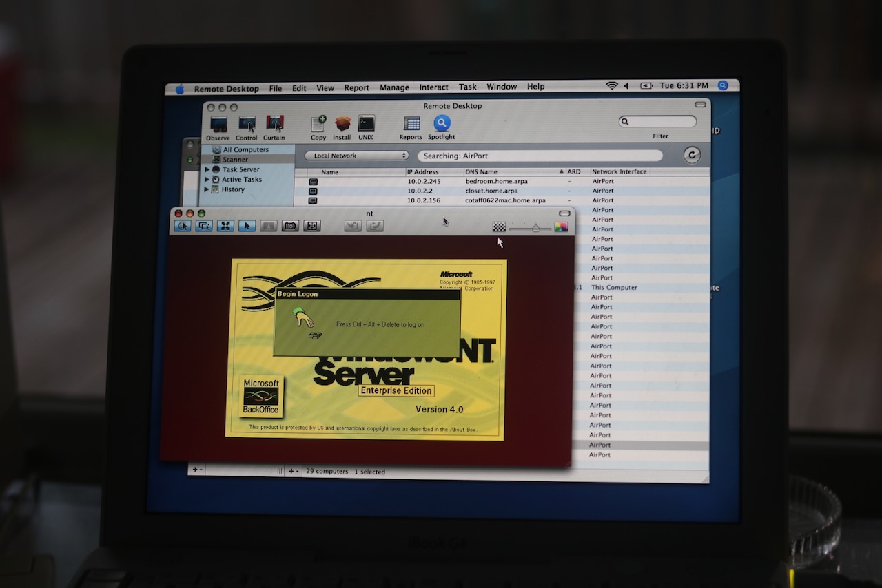
Task: Click inside the Filter search field
Action: click(x=658, y=121)
